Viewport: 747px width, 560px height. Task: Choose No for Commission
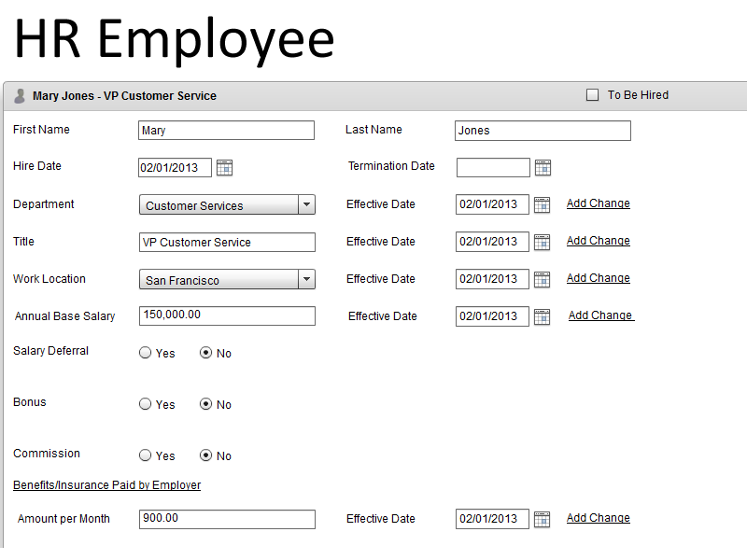[x=206, y=456]
